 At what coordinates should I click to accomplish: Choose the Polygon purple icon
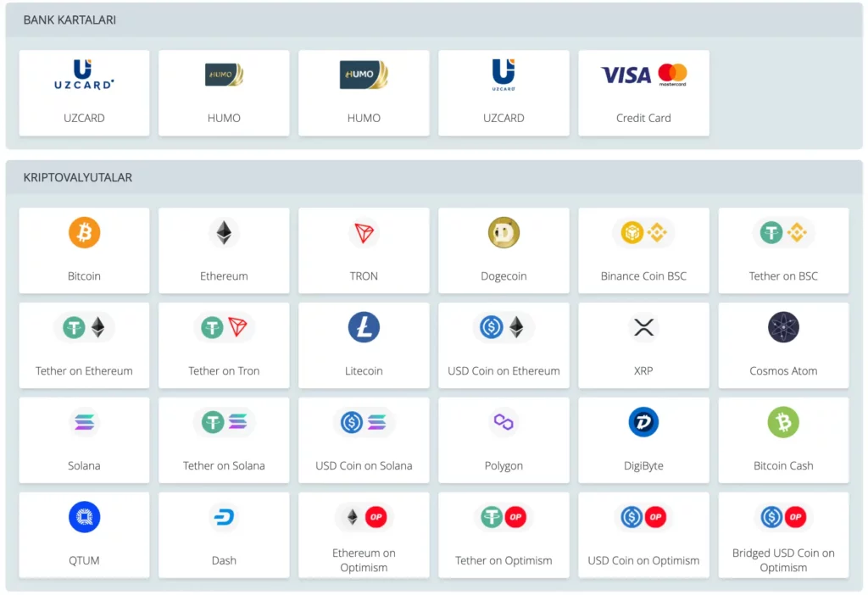pyautogui.click(x=504, y=422)
